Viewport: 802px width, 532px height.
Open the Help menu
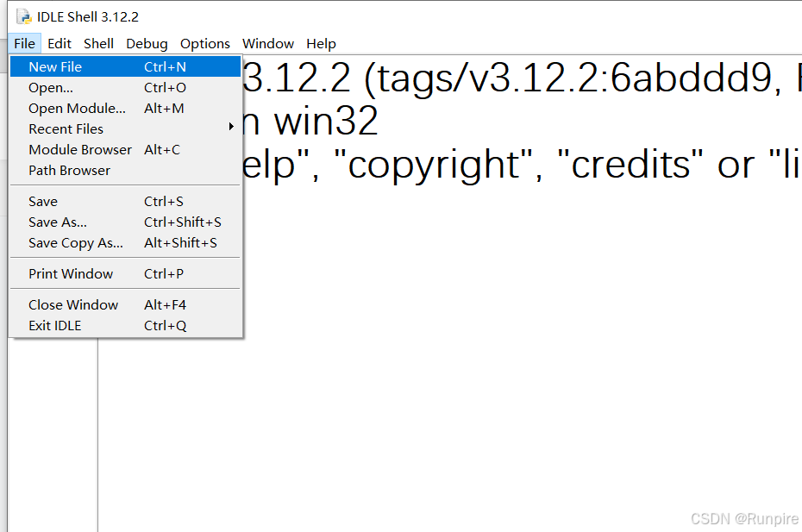[x=321, y=43]
